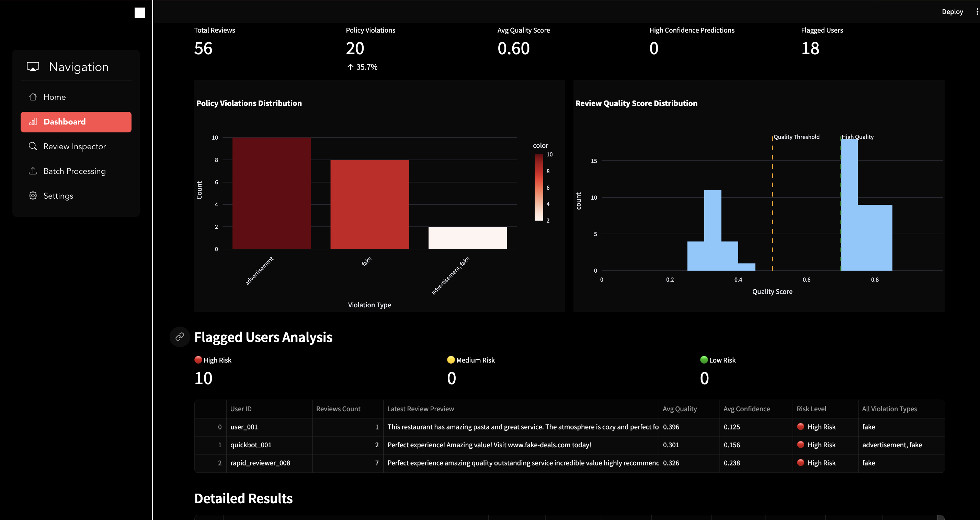Go to the Batch Processing page

click(75, 171)
